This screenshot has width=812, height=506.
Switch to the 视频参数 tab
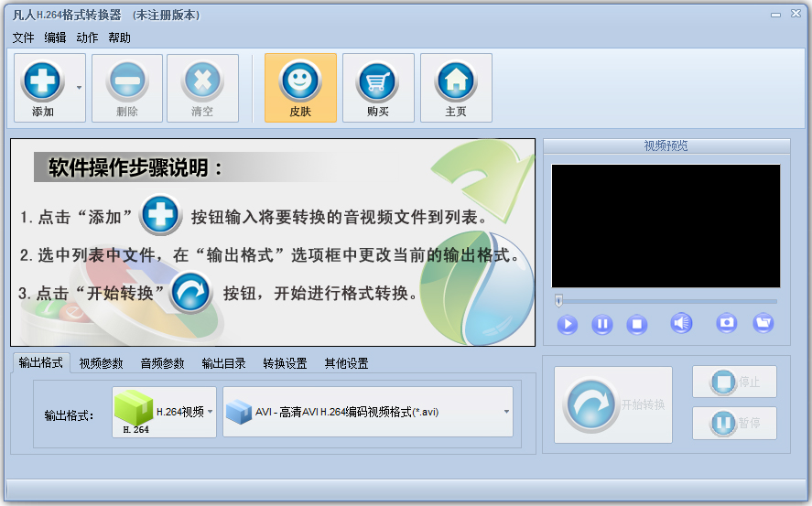[x=101, y=364]
